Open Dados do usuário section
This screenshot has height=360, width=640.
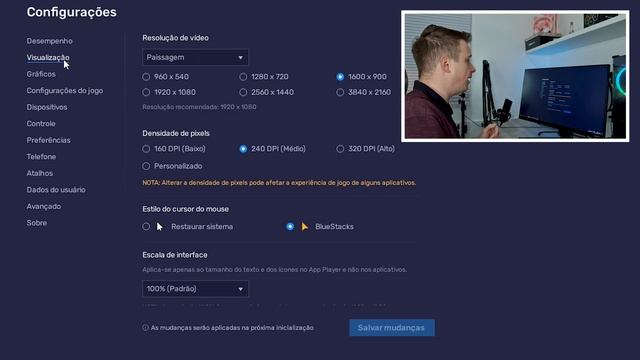pos(56,190)
